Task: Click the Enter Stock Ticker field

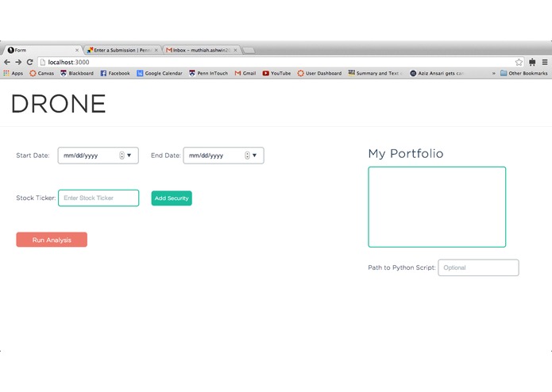Action: [x=98, y=198]
